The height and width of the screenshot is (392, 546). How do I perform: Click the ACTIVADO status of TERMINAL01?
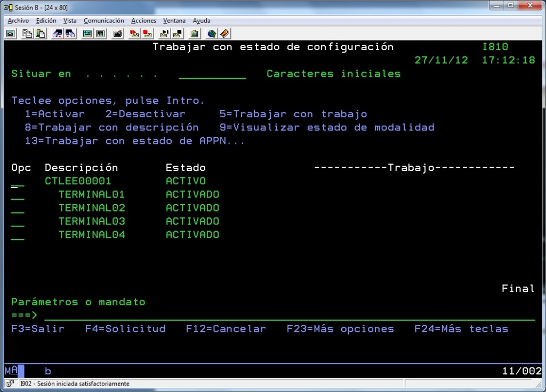tap(192, 194)
